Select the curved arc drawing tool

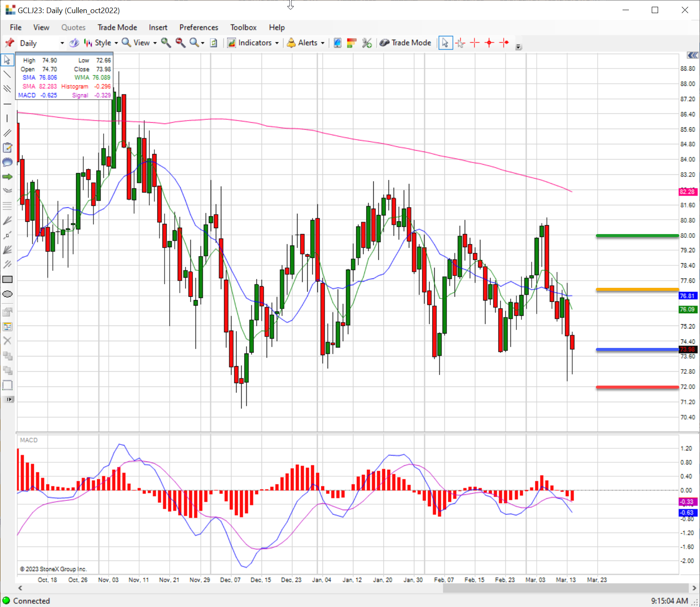pos(7,191)
